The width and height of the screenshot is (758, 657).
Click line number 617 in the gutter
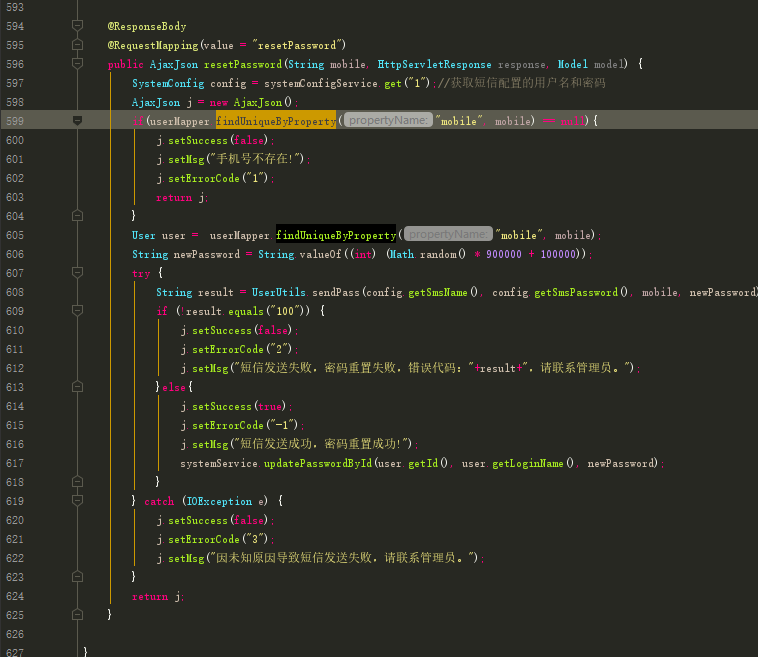click(15, 464)
